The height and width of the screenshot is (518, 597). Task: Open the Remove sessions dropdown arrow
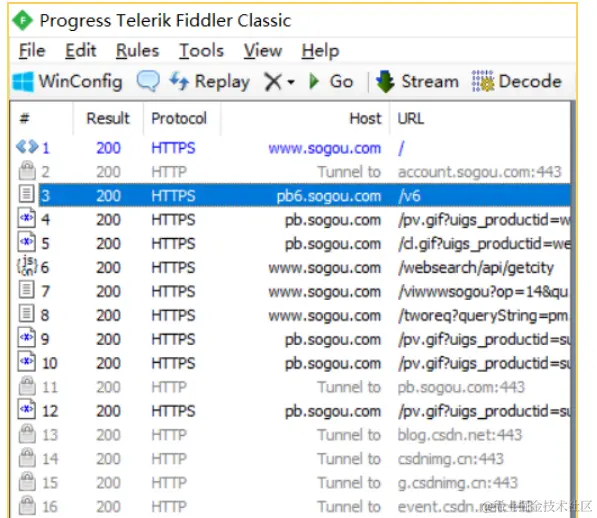[x=291, y=82]
